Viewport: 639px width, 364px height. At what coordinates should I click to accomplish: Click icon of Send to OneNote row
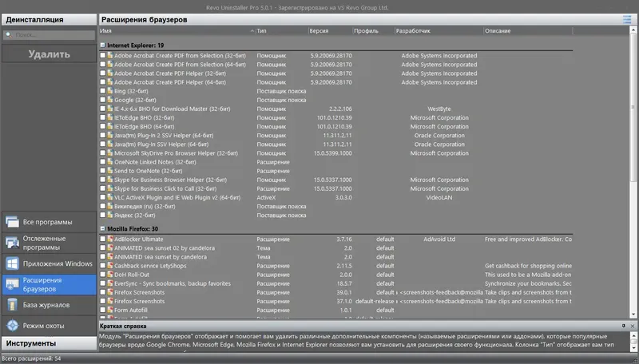110,171
